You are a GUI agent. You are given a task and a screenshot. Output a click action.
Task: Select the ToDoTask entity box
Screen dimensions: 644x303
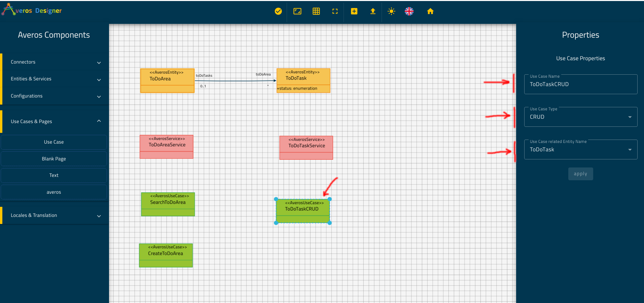click(303, 80)
